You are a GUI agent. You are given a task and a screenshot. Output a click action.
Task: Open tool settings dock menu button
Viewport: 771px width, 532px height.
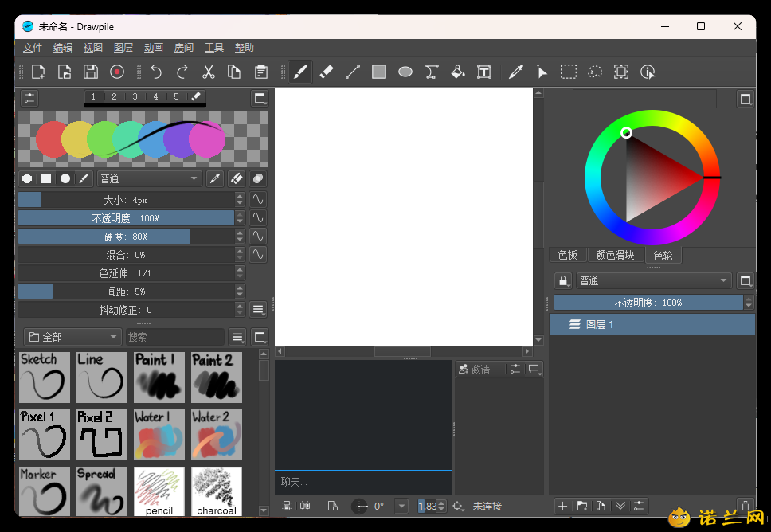[259, 98]
